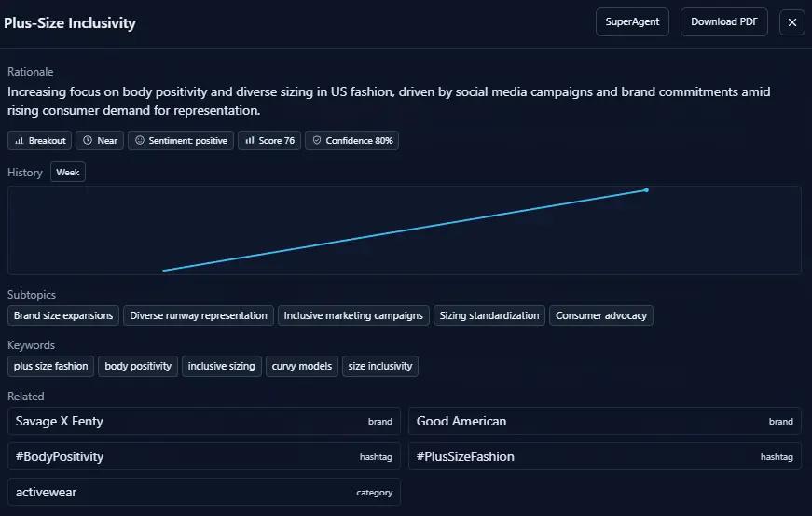Open Diverse runway representation subtopic
Screen dimensions: 812x516
199,315
